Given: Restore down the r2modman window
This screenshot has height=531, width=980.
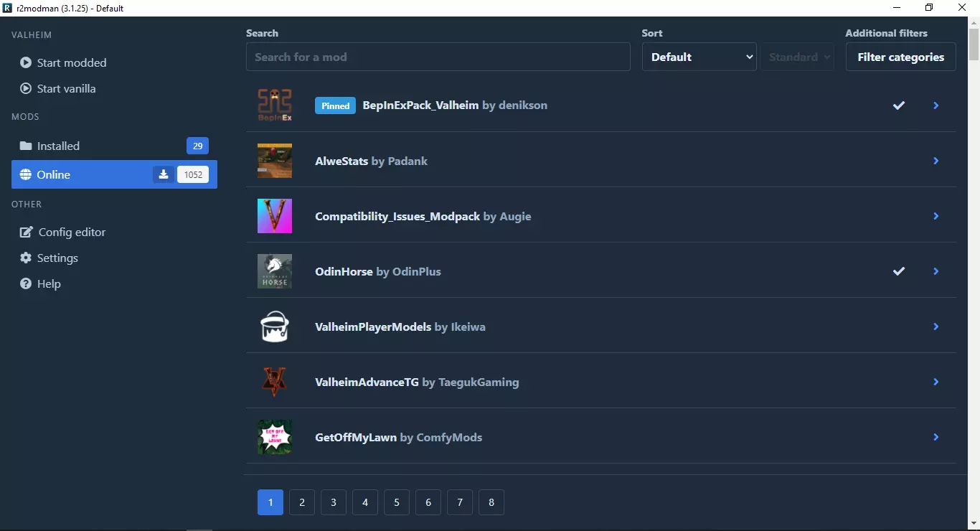Looking at the screenshot, I should pos(930,8).
